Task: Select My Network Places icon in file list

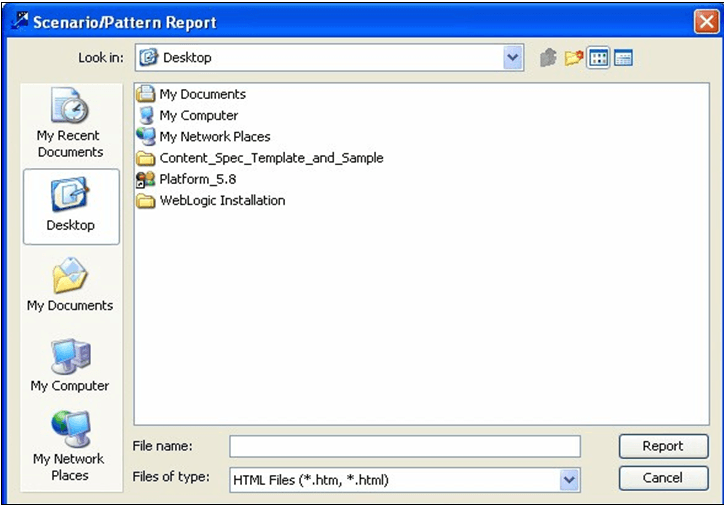Action: click(146, 136)
